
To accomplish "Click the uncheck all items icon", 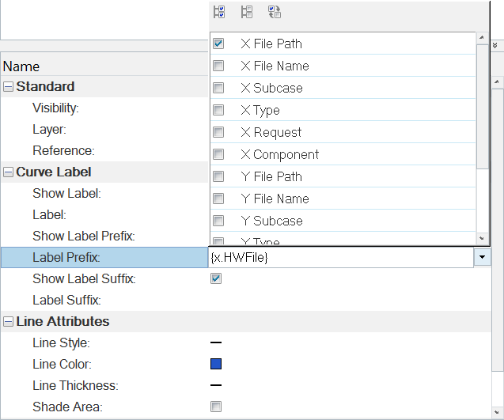I will click(x=247, y=12).
